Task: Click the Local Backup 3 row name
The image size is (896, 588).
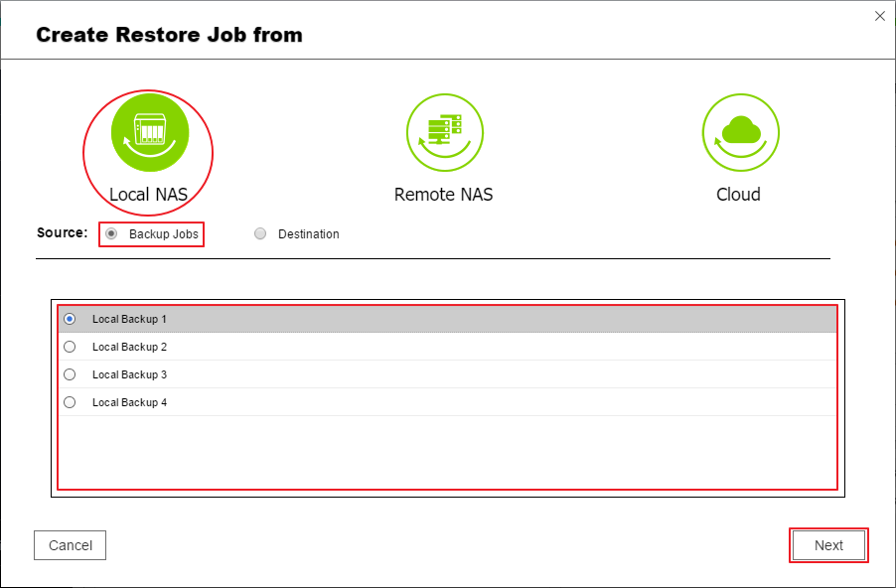Action: point(129,374)
